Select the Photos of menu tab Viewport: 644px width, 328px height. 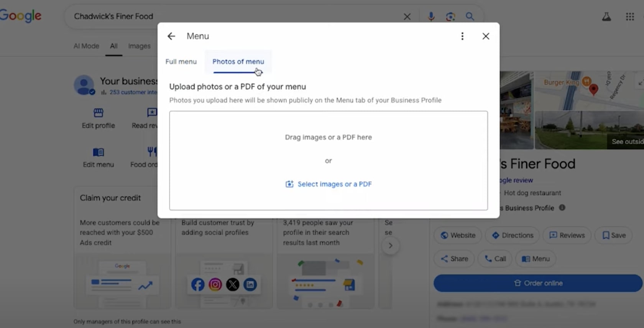coord(238,61)
